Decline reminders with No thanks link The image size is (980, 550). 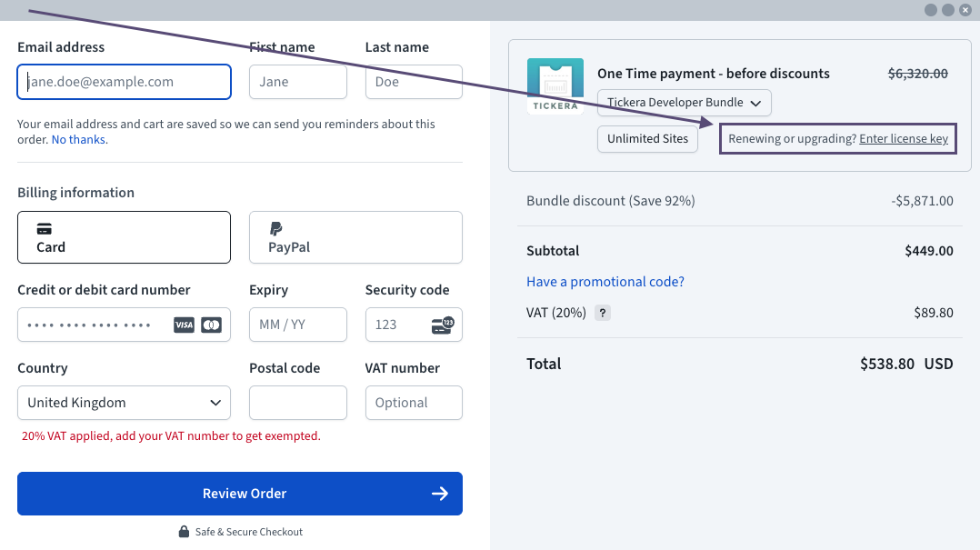(79, 140)
